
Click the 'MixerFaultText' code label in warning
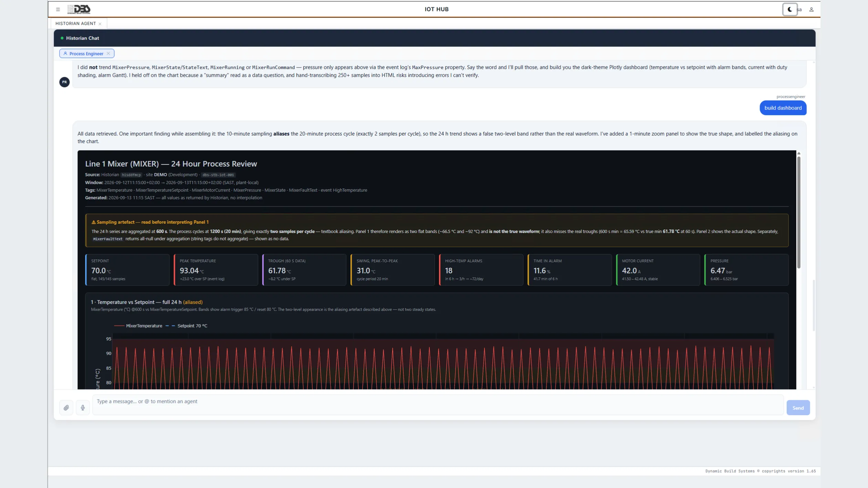pyautogui.click(x=108, y=239)
